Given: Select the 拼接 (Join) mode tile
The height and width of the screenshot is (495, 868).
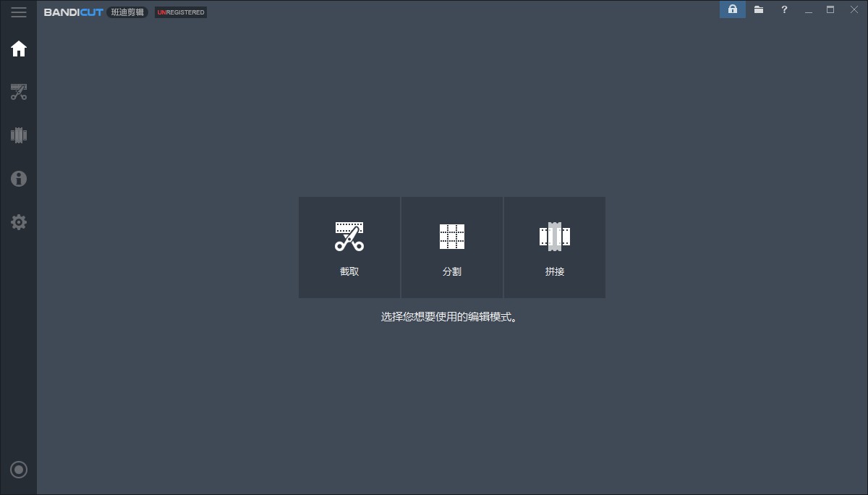Looking at the screenshot, I should click(x=555, y=247).
